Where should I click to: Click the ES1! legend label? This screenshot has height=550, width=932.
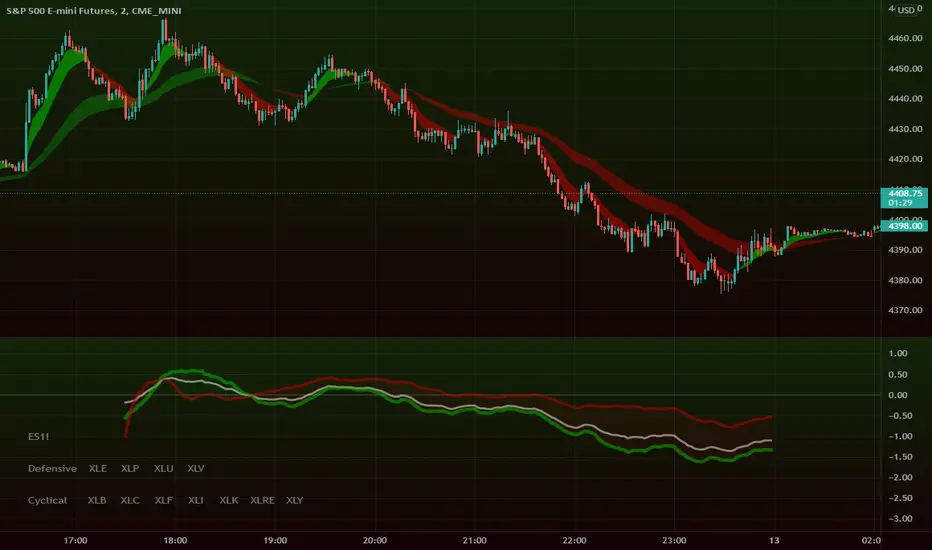[39, 436]
